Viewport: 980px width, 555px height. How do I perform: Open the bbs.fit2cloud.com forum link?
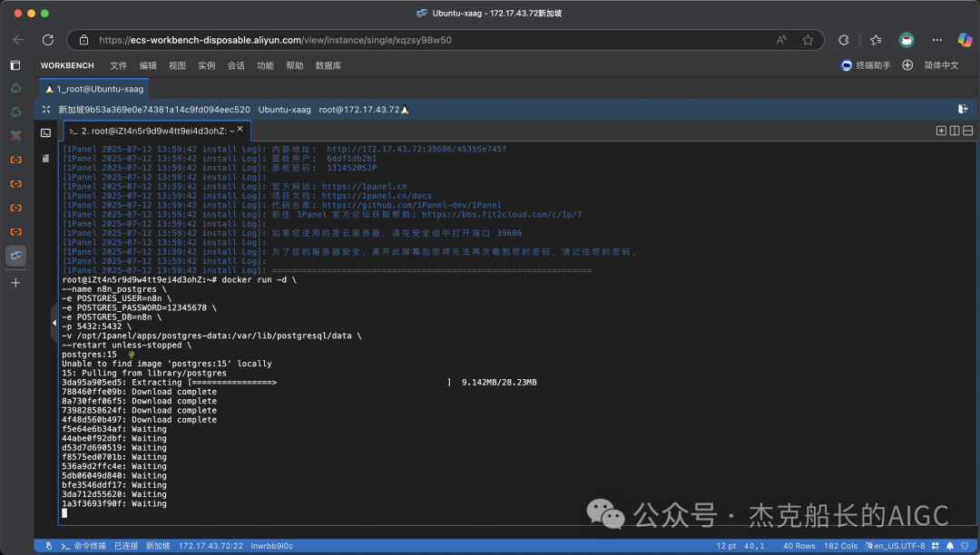(502, 215)
